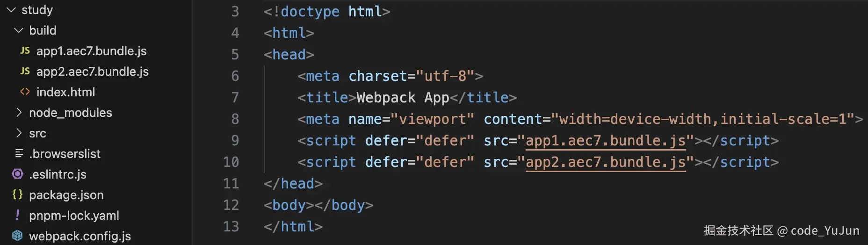The image size is (868, 245).
Task: Click the webpack icon beside webpack.config.js
Action: coord(18,236)
